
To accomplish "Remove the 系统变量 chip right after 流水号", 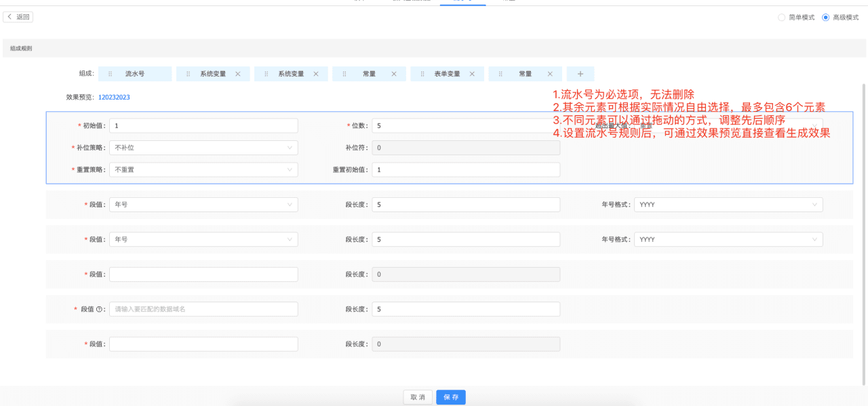I will tap(238, 74).
